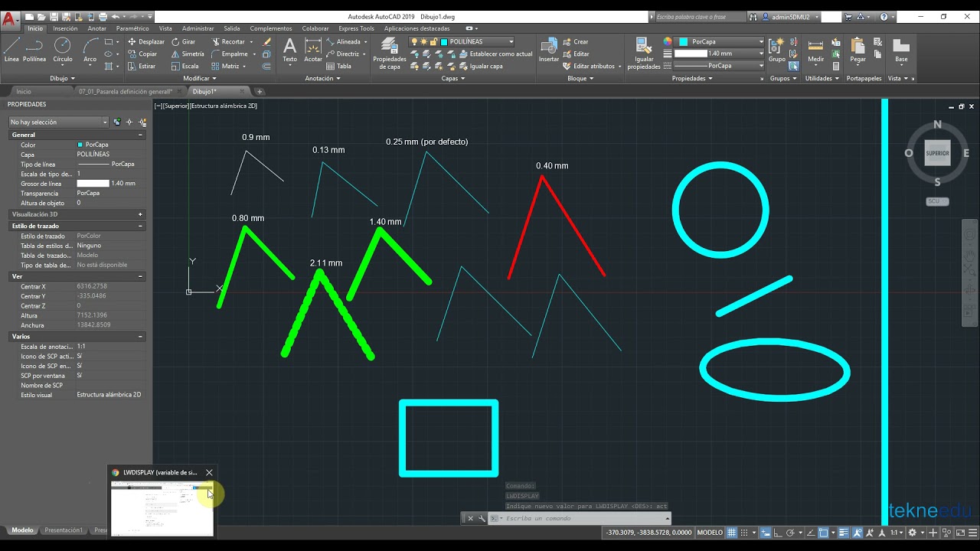Expand the Dibujo panel dropdown
This screenshot has width=980, height=551.
click(x=63, y=78)
